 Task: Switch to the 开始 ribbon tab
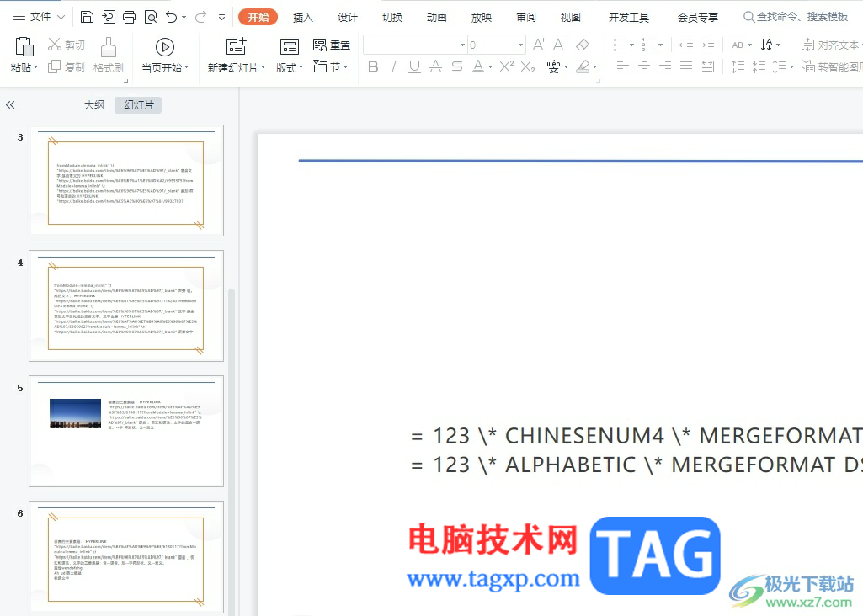click(x=258, y=17)
